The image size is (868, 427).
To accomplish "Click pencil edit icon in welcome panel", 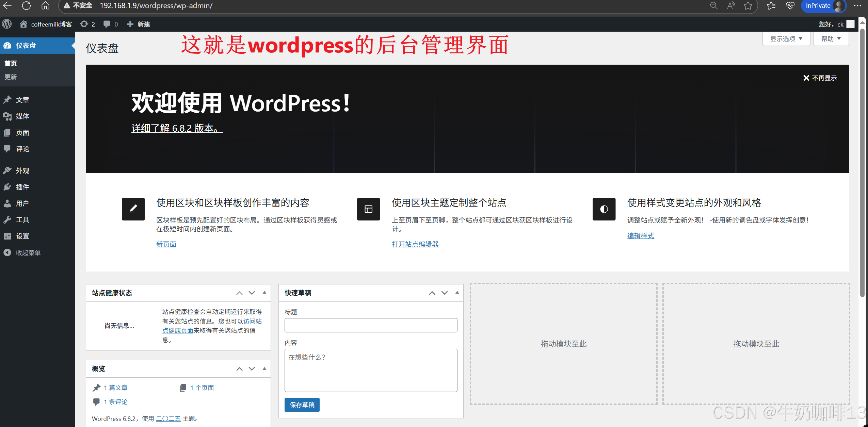I will click(133, 209).
